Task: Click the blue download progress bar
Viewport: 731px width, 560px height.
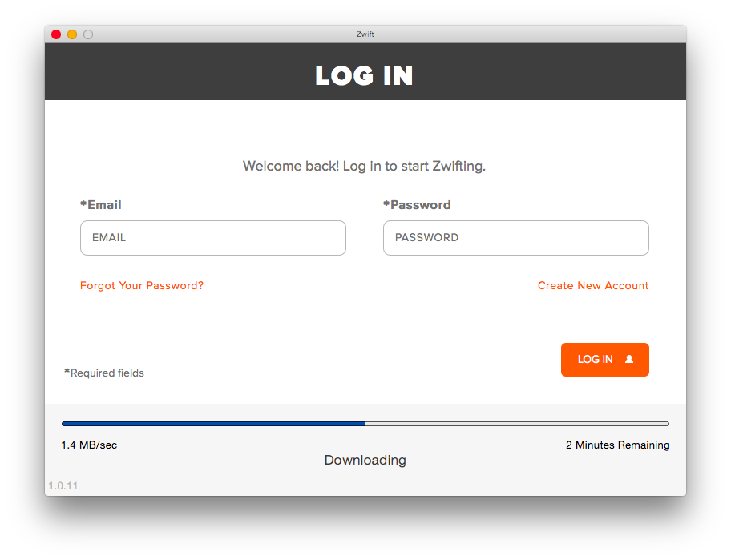Action: 213,424
